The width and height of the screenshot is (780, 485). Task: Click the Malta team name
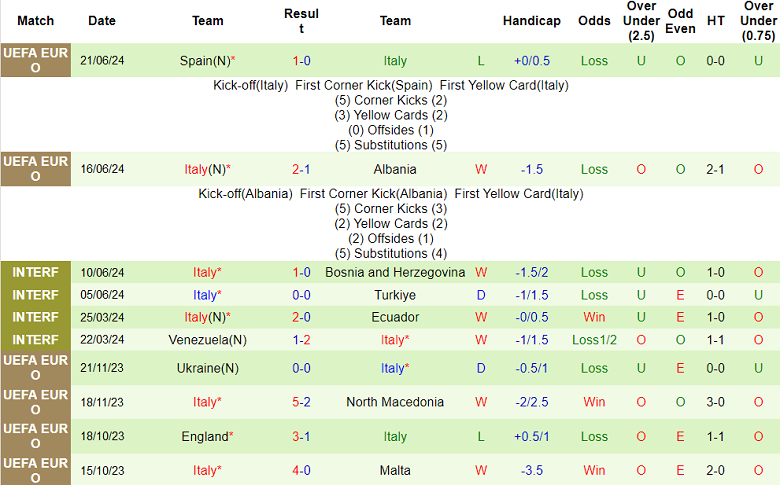(x=395, y=470)
